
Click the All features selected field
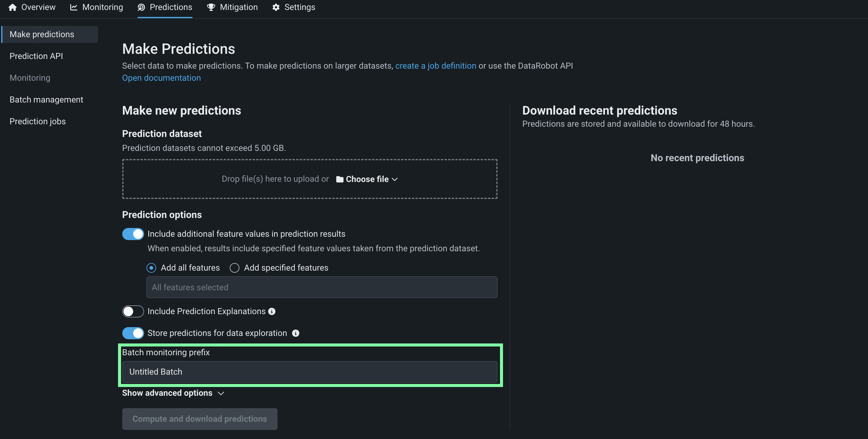[321, 287]
